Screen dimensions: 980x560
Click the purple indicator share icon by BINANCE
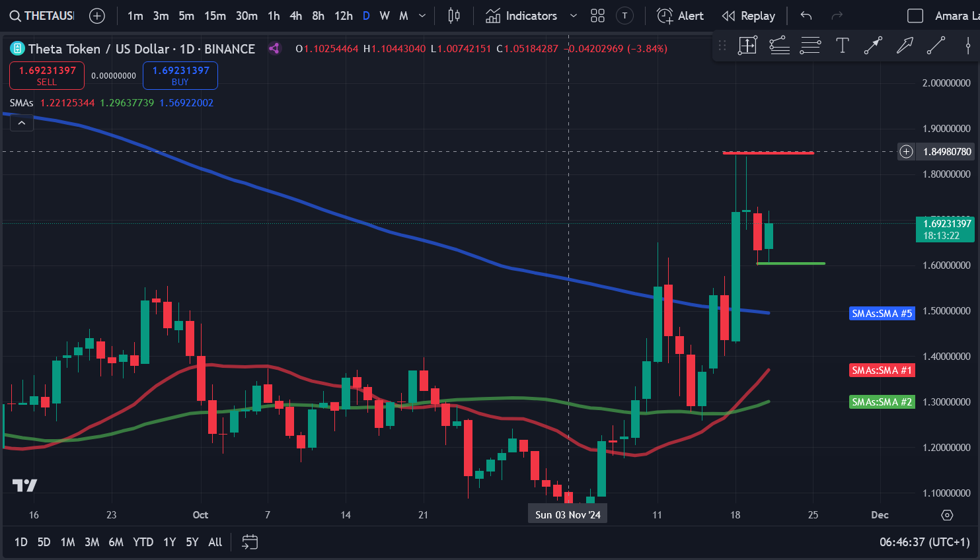pyautogui.click(x=274, y=48)
